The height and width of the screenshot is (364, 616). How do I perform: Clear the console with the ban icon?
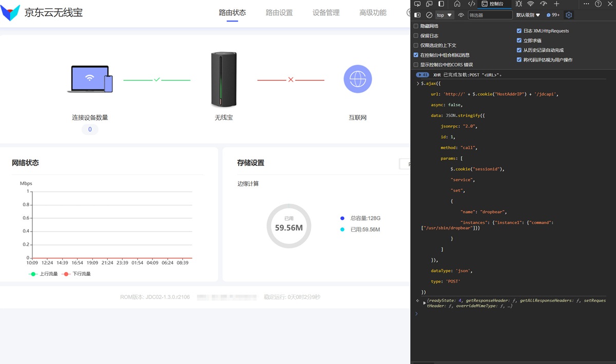pyautogui.click(x=429, y=15)
